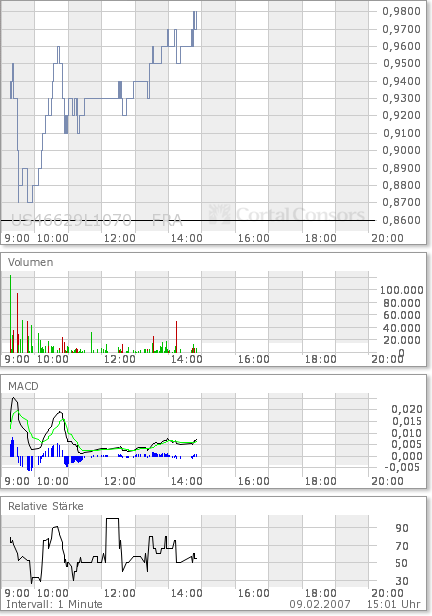Image resolution: width=432 pixels, height=616 pixels.
Task: Select 16:00 on the MACD time axis
Action: click(254, 481)
